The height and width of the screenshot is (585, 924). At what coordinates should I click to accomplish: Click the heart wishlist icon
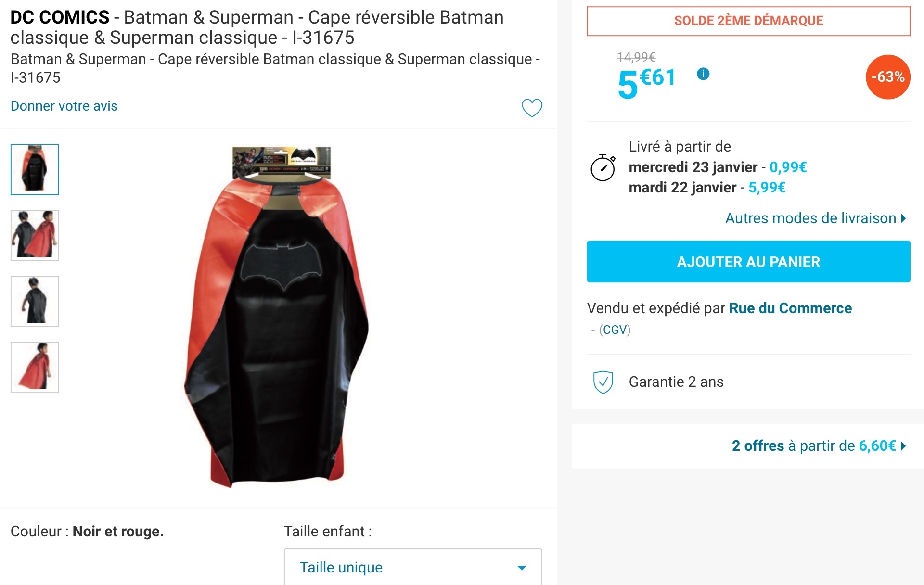(x=532, y=108)
